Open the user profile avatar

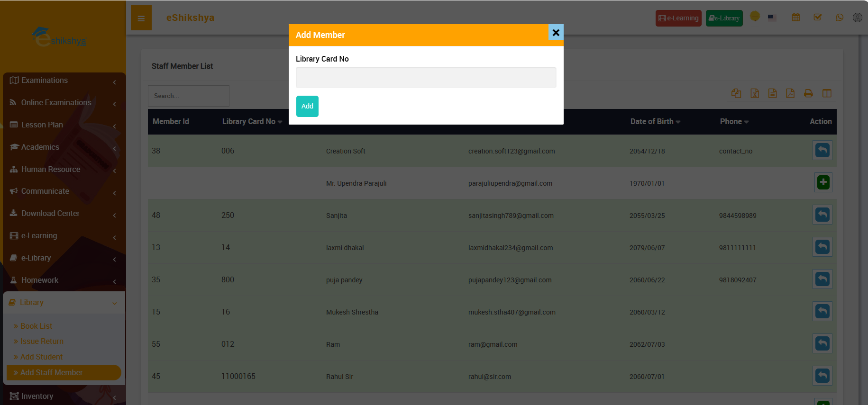pyautogui.click(x=857, y=18)
